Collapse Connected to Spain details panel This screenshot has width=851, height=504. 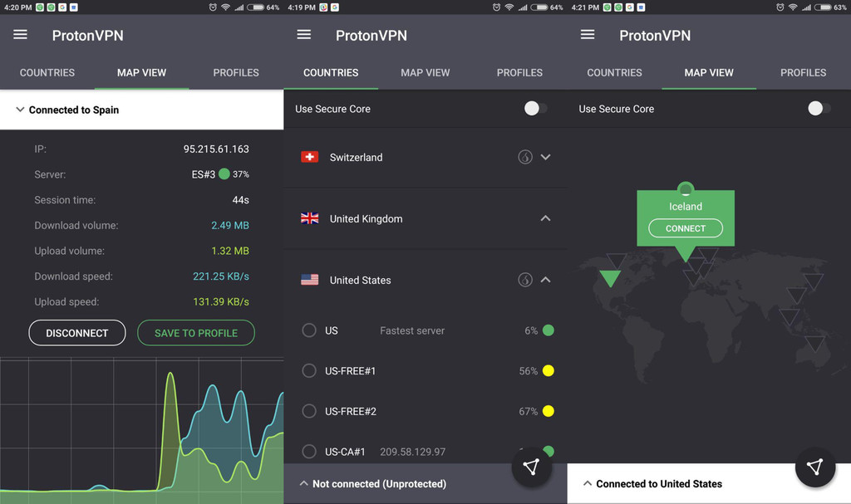click(x=20, y=110)
